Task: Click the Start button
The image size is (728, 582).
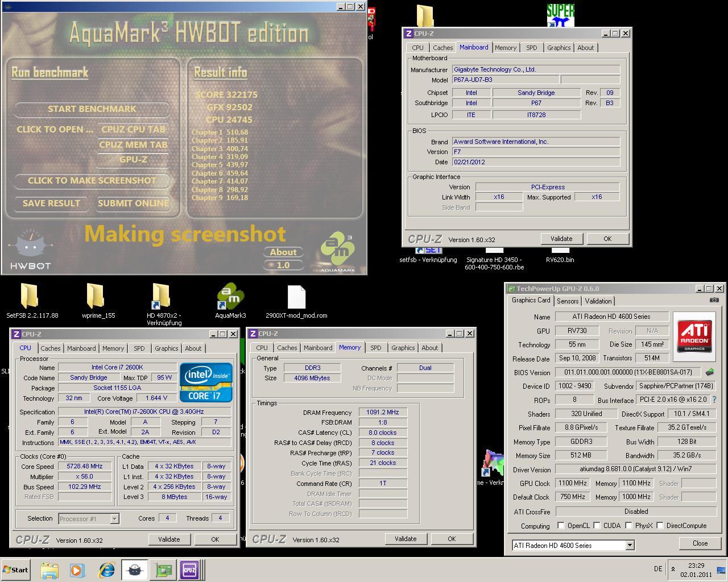Action: (x=15, y=570)
